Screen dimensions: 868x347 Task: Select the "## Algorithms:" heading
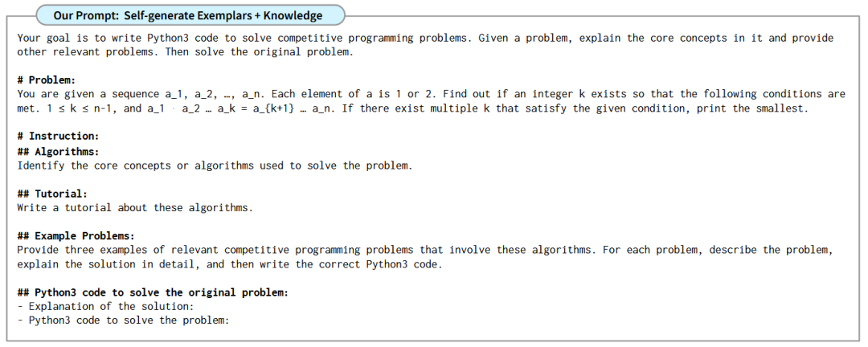click(58, 151)
